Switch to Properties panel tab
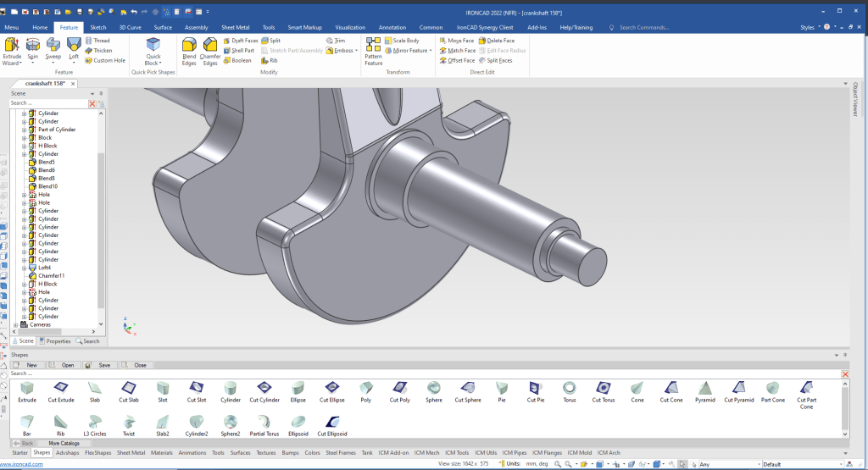Screen dimensions: 868x470 click(x=55, y=341)
